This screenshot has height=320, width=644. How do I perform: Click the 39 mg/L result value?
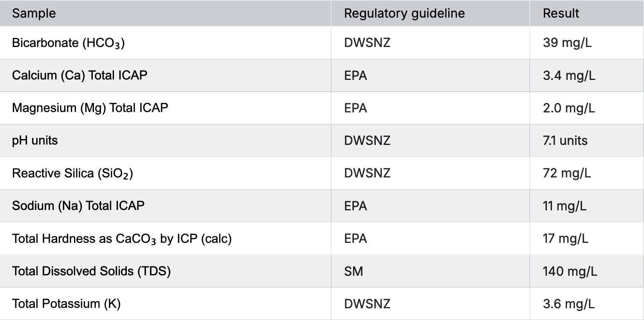coord(567,43)
